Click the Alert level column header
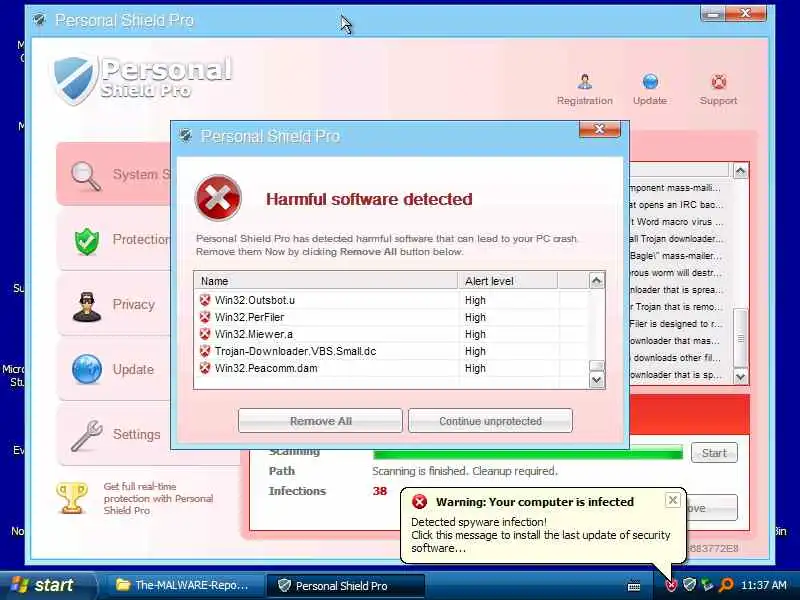The width and height of the screenshot is (800, 600). (x=508, y=281)
